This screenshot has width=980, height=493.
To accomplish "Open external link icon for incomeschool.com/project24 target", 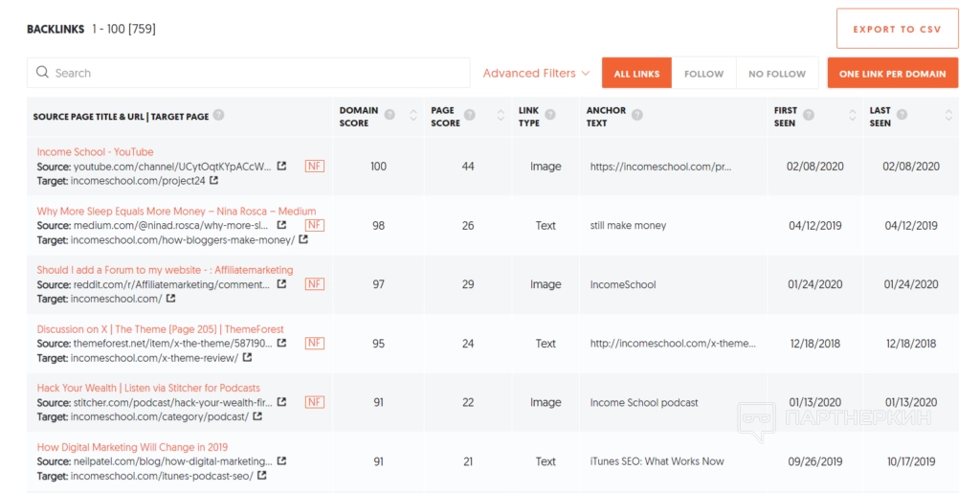I will pyautogui.click(x=213, y=180).
